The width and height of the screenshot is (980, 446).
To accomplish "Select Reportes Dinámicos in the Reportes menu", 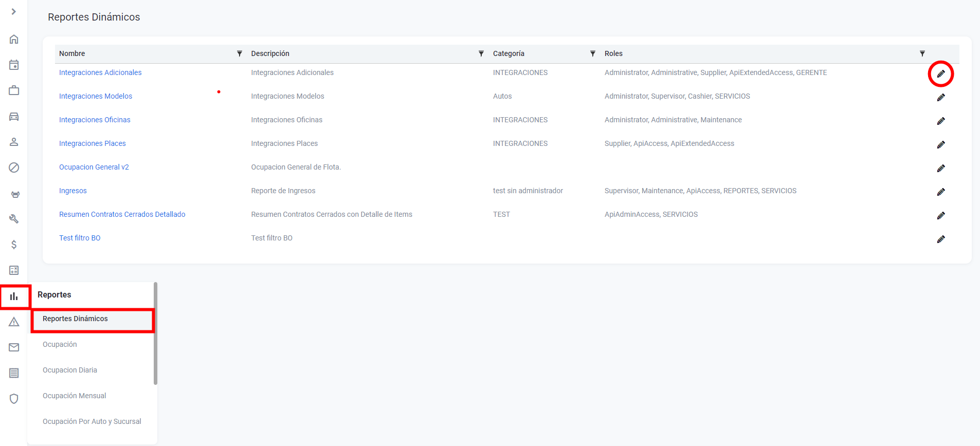I will pos(75,319).
